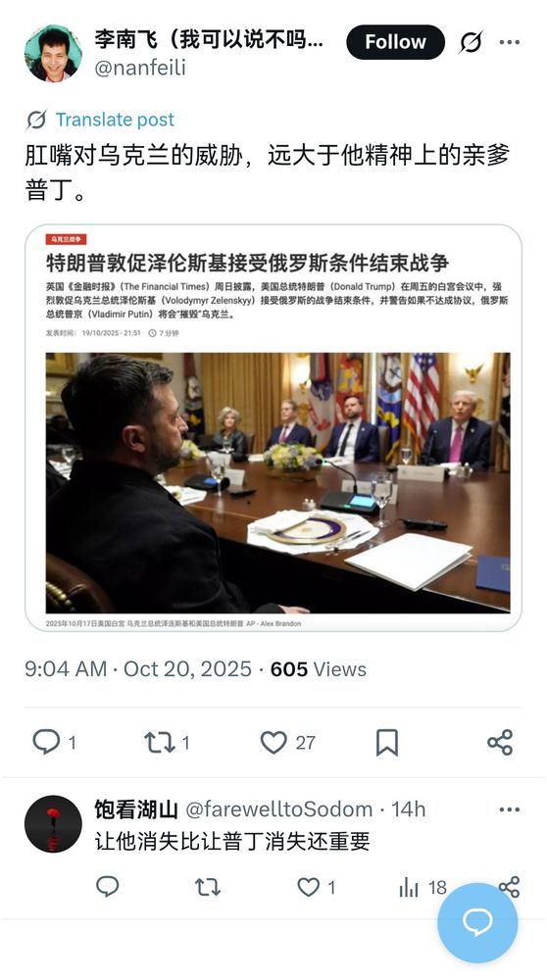Image resolution: width=547 pixels, height=980 pixels.
Task: Repost the 饱看湖山 reply
Action: coord(207,886)
